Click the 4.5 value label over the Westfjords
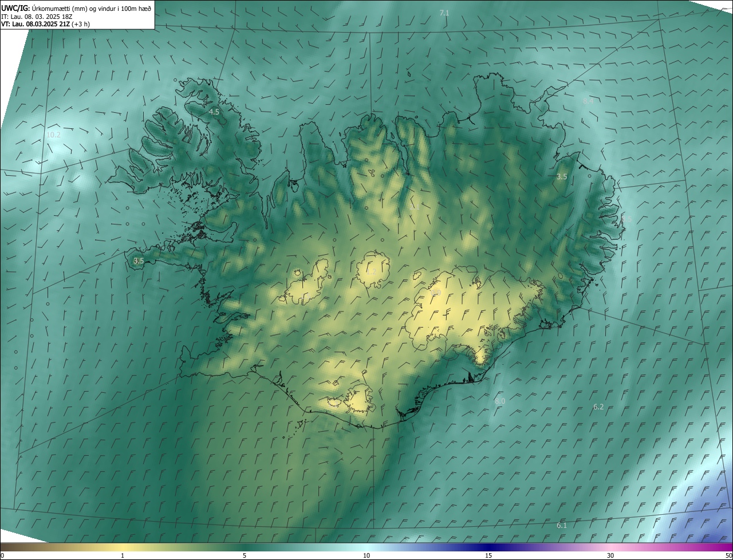Viewport: 733px width, 560px height. 214,112
